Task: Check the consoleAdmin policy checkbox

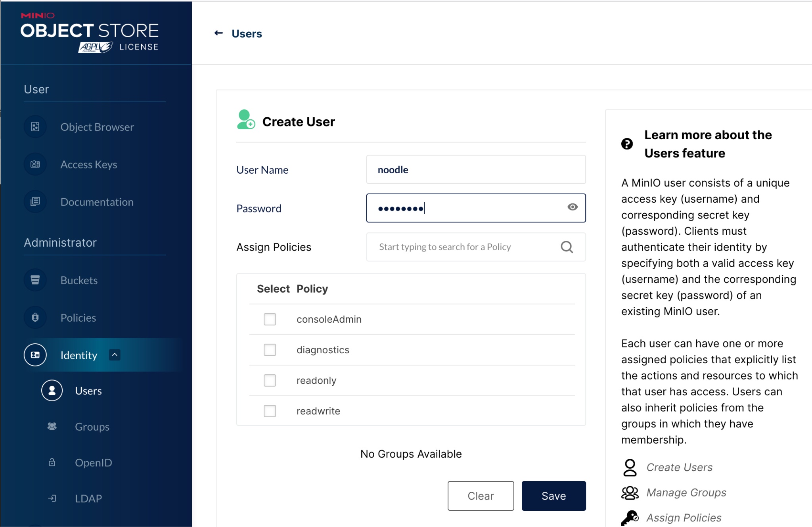Action: [270, 319]
